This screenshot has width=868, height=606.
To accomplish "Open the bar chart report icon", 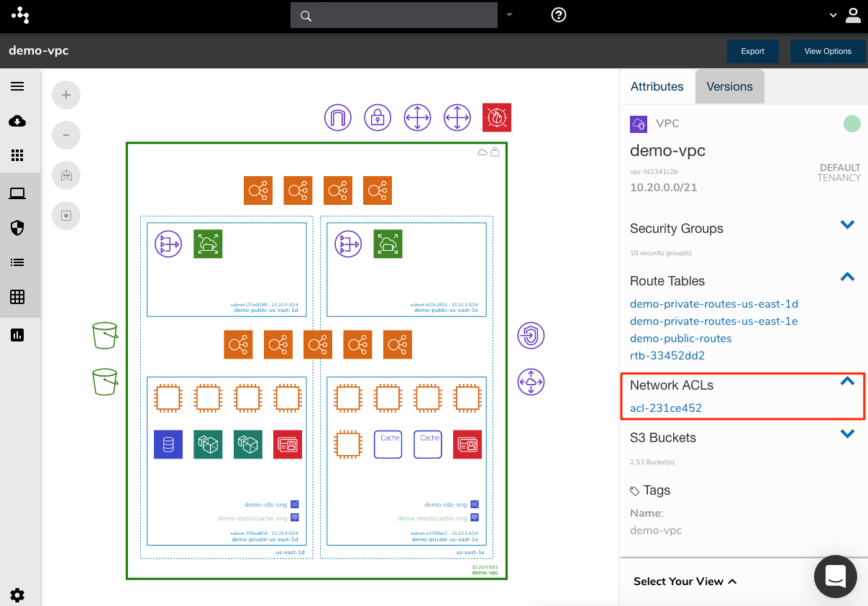I will [x=17, y=335].
